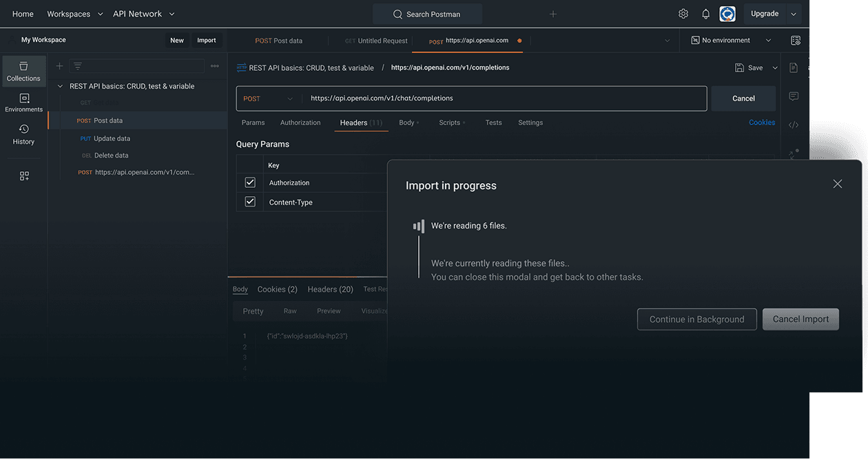Click Continue in Background button

[x=696, y=319]
